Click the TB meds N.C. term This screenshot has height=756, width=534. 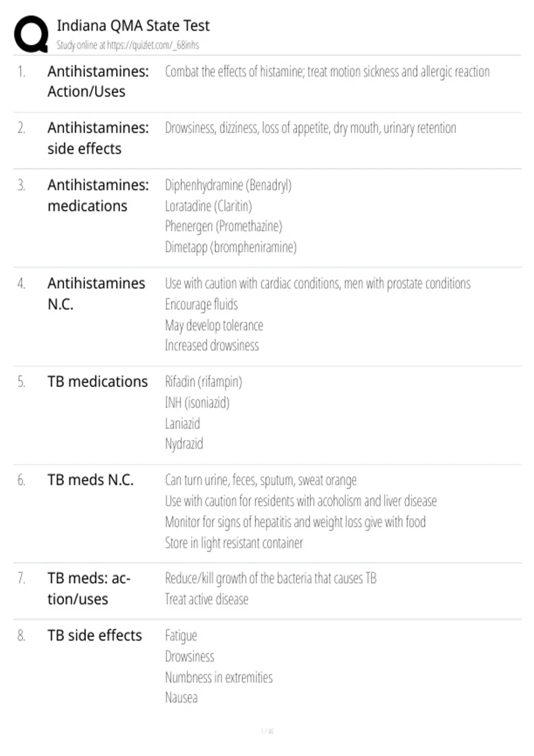tap(90, 480)
